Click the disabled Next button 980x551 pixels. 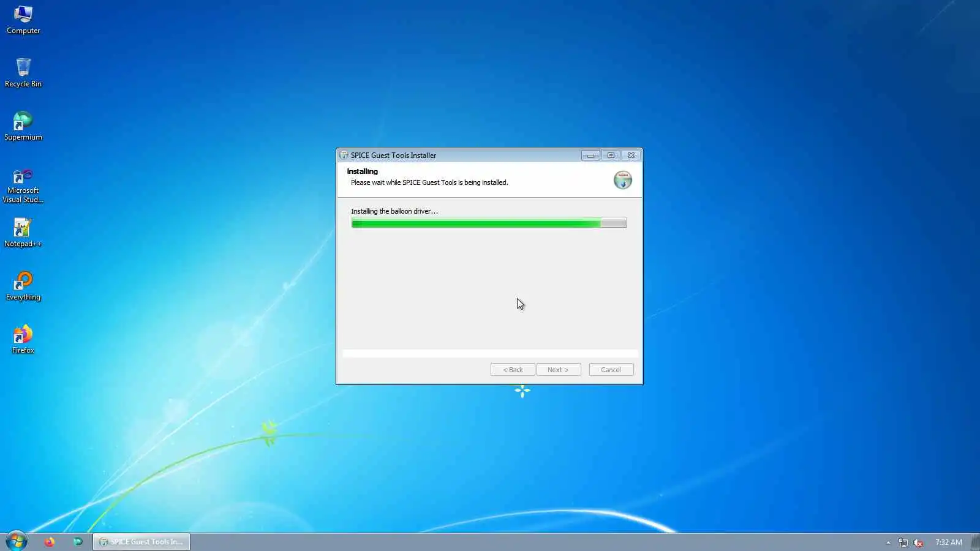[559, 370]
